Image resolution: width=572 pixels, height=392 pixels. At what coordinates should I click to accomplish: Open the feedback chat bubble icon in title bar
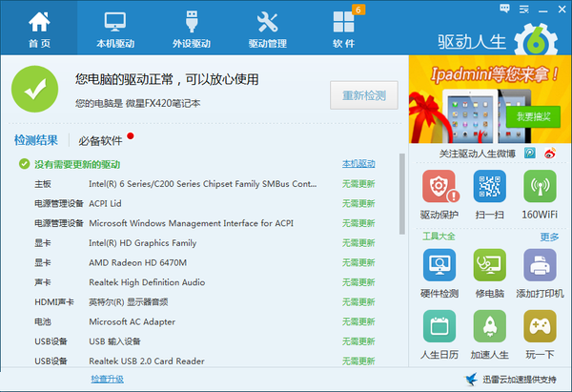pyautogui.click(x=502, y=8)
